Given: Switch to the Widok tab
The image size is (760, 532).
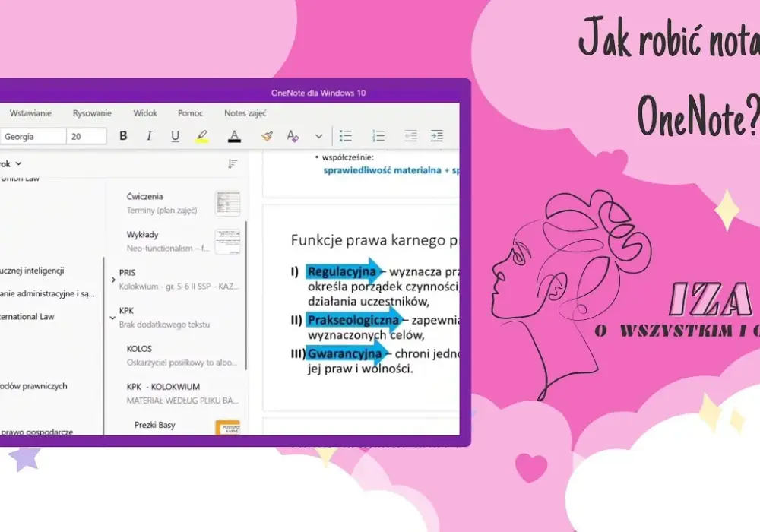Looking at the screenshot, I should click(x=145, y=113).
